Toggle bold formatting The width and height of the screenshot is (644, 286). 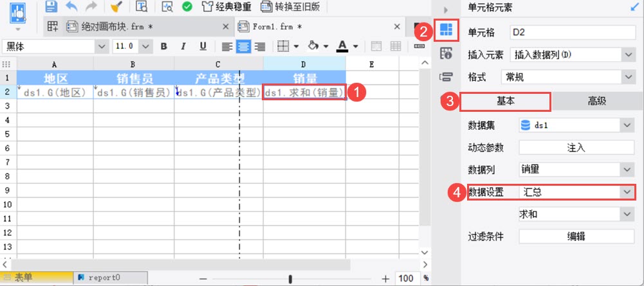pyautogui.click(x=164, y=46)
